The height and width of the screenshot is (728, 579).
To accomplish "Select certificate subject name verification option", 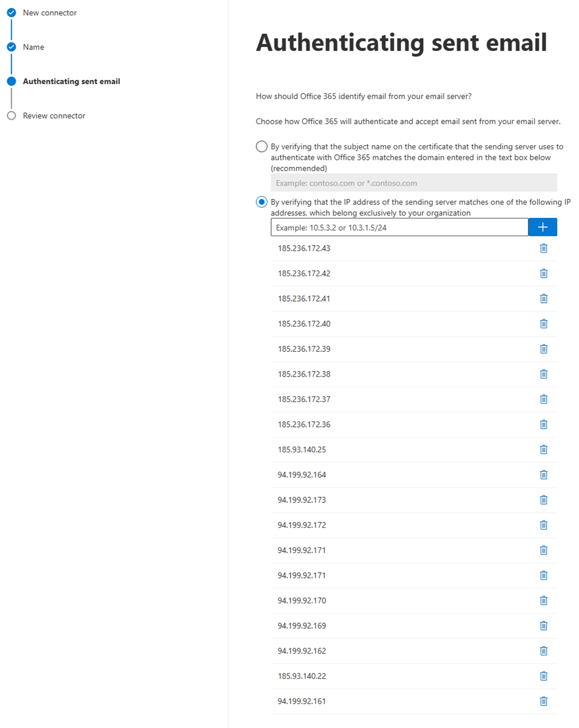I will click(x=262, y=146).
